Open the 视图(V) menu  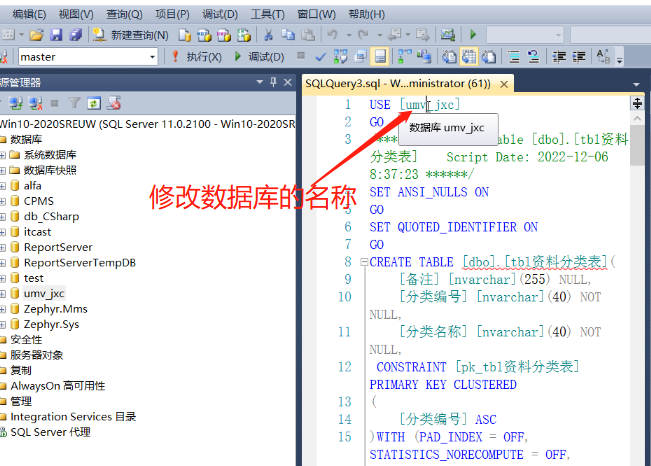click(76, 14)
